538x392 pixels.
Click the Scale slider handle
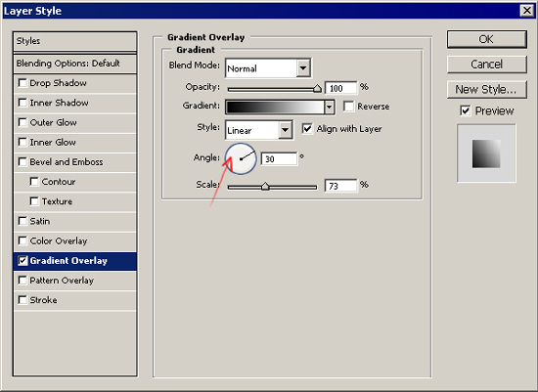pos(265,187)
